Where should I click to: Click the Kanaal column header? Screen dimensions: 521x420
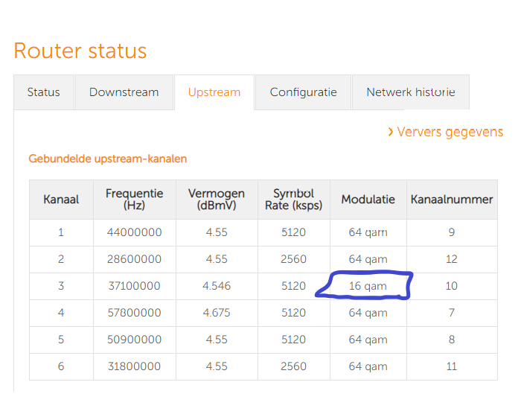pyautogui.click(x=61, y=200)
